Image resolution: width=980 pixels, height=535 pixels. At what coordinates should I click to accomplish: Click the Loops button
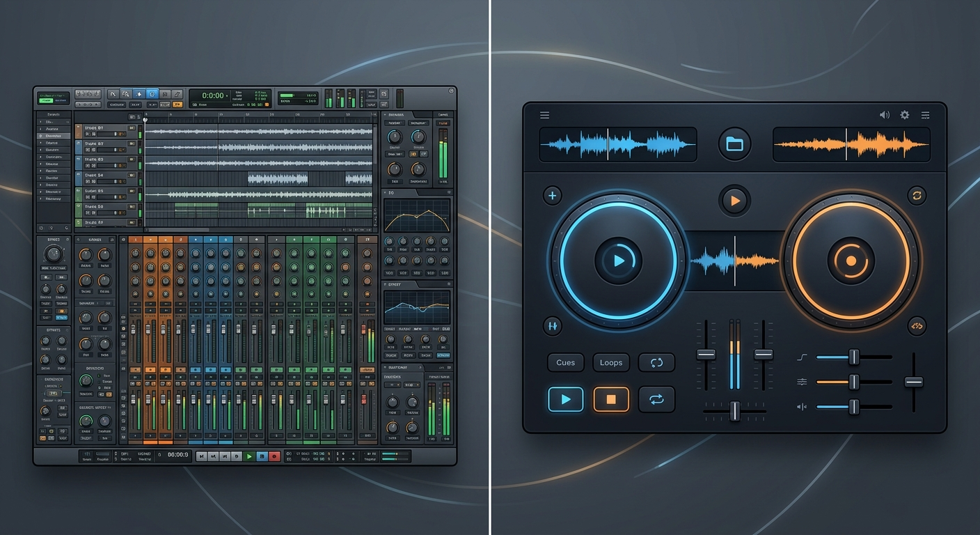pos(611,363)
